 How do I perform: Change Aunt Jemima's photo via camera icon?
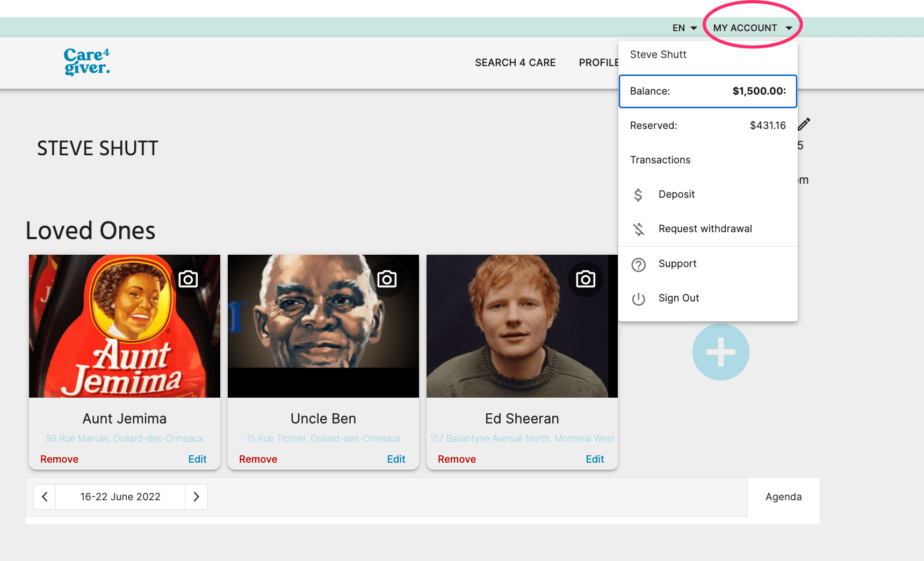pyautogui.click(x=188, y=279)
